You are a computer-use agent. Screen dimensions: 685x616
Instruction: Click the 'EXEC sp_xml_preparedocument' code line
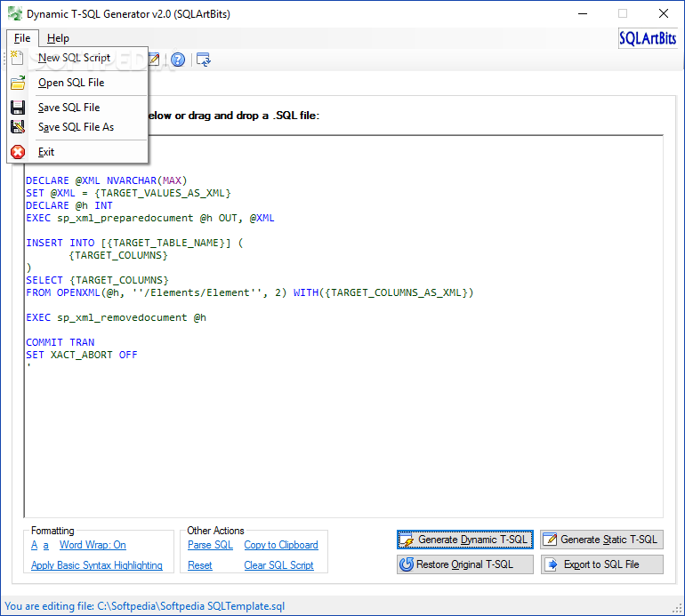(x=149, y=218)
